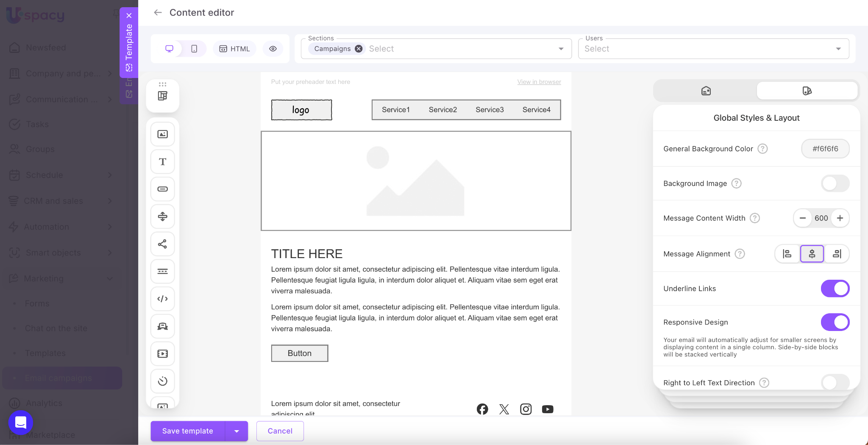Viewport: 868px width, 445px height.
Task: Click the eye preview icon
Action: click(273, 49)
